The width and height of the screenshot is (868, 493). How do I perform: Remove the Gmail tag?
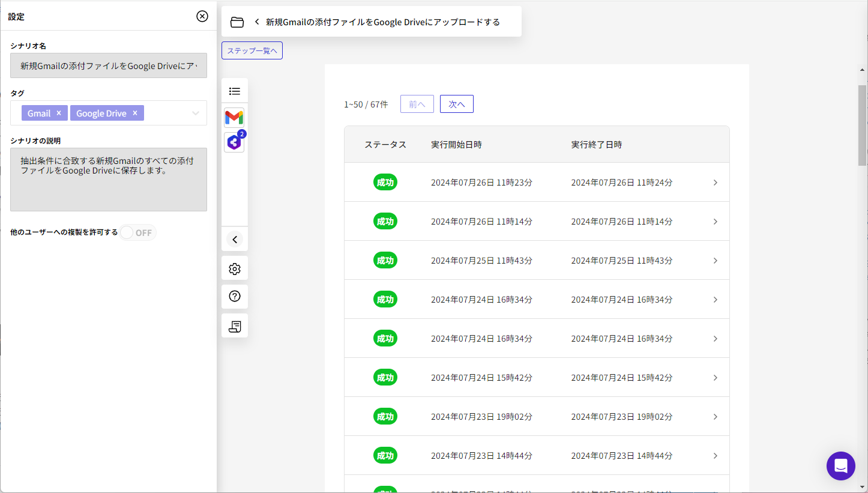tap(59, 113)
